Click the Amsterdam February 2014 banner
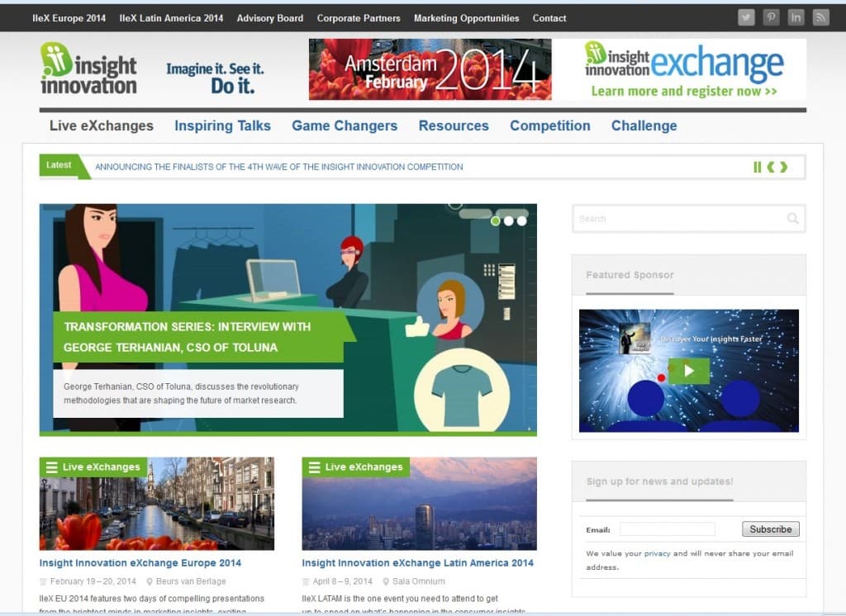 pos(430,69)
